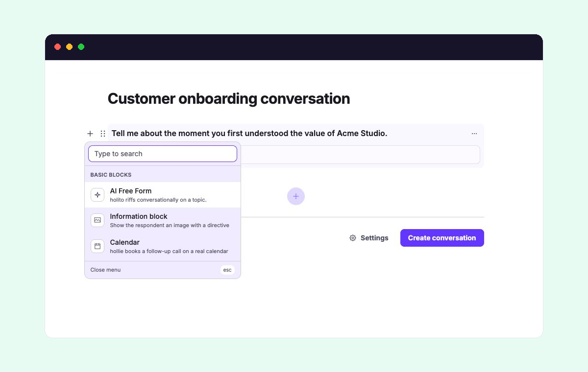Click the BASIC BLOCKS section header
Screen dimensions: 588x372
(111, 175)
